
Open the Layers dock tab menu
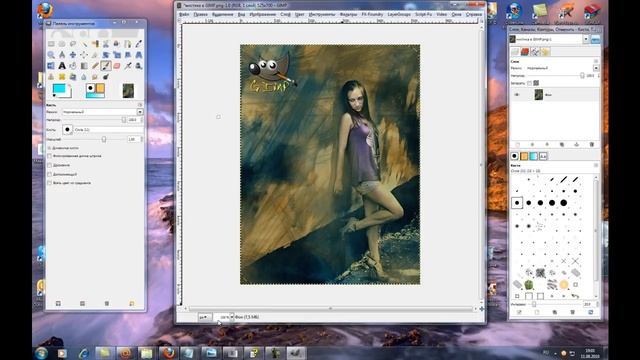tap(596, 62)
